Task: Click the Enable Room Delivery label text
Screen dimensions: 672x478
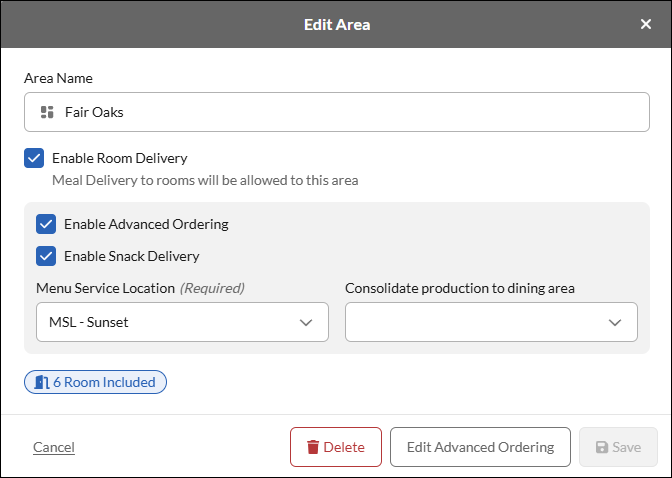Action: pos(120,158)
